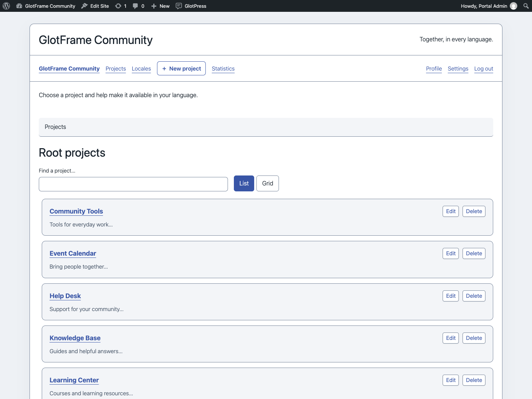This screenshot has width=532, height=399.
Task: Edit the Learning Center project
Action: click(451, 380)
